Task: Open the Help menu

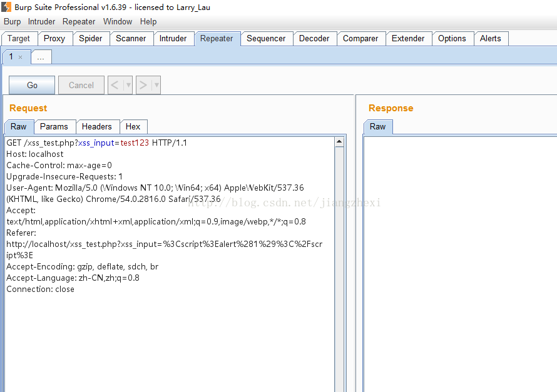Action: (148, 22)
